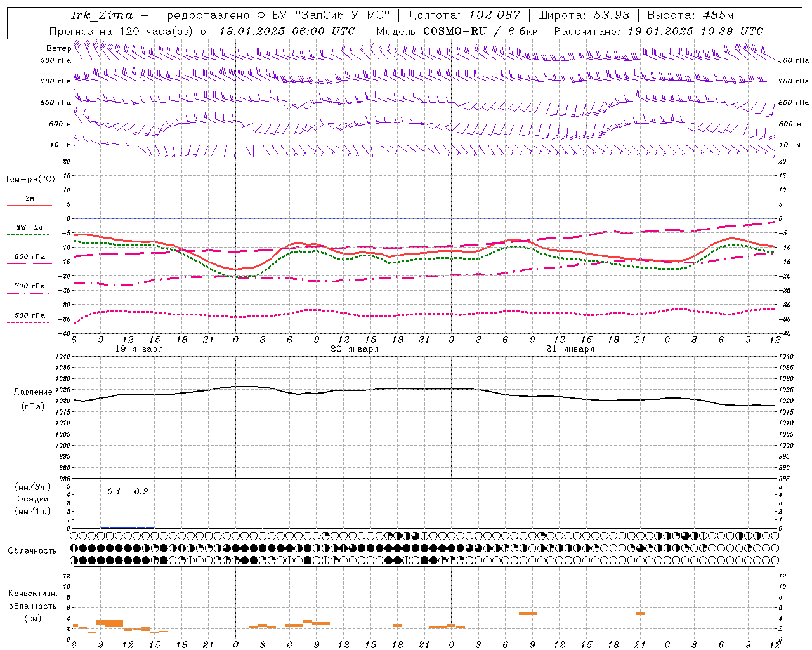
Task: Click the "Рассчитано: 19.01.2025 10:39 UTC" text
Action: (x=658, y=31)
